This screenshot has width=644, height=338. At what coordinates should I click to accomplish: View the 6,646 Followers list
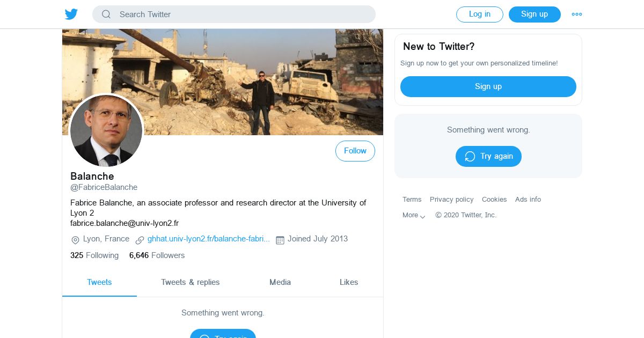[x=157, y=255]
